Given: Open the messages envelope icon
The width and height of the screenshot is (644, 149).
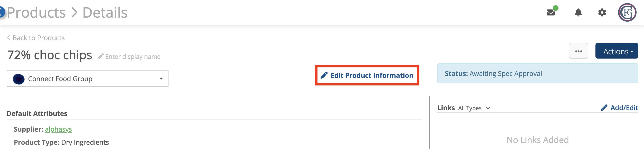Looking at the screenshot, I should 551,12.
